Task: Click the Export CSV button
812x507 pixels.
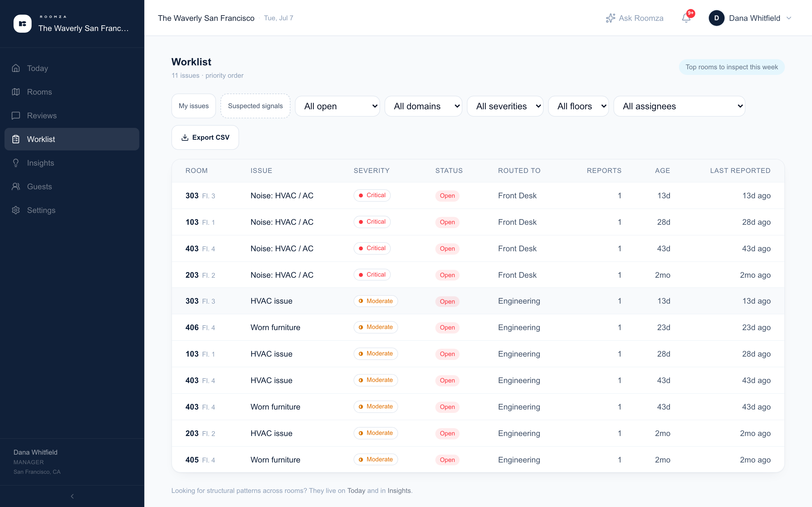Action: [x=205, y=137]
